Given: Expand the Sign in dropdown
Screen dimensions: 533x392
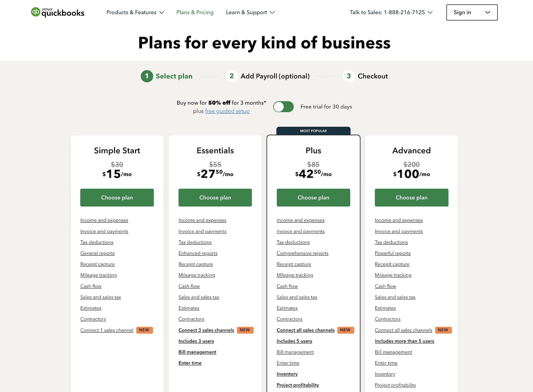Looking at the screenshot, I should (471, 12).
